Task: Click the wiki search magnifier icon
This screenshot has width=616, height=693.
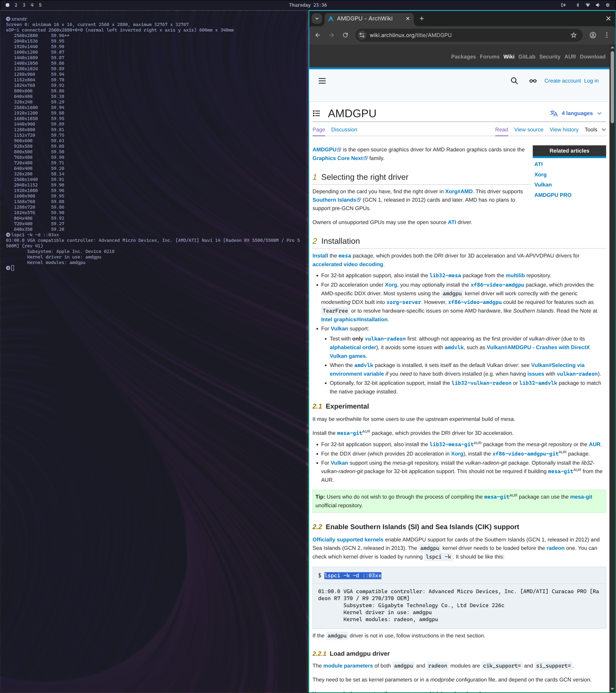Action: pos(514,81)
